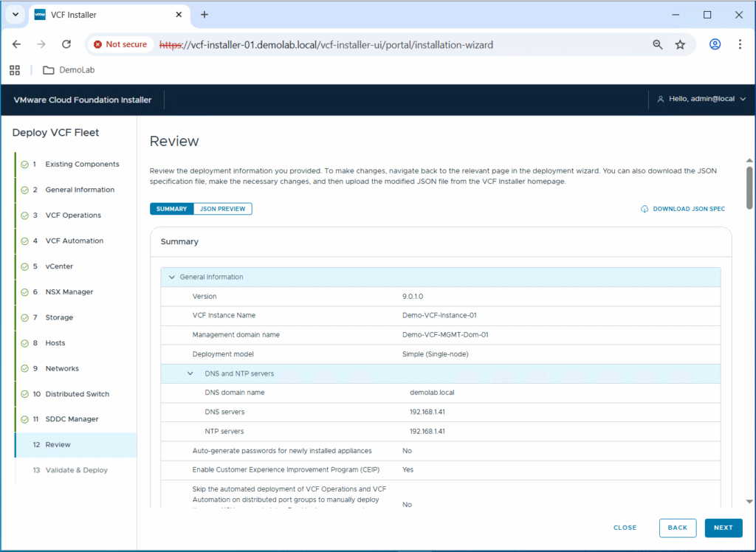Click the download JSON spec cloud icon

pyautogui.click(x=645, y=209)
